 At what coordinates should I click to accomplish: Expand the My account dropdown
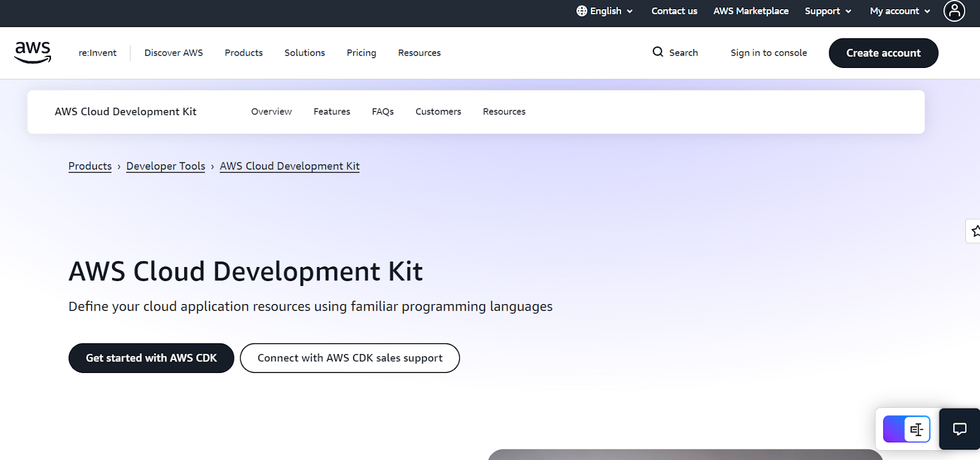coord(900,11)
